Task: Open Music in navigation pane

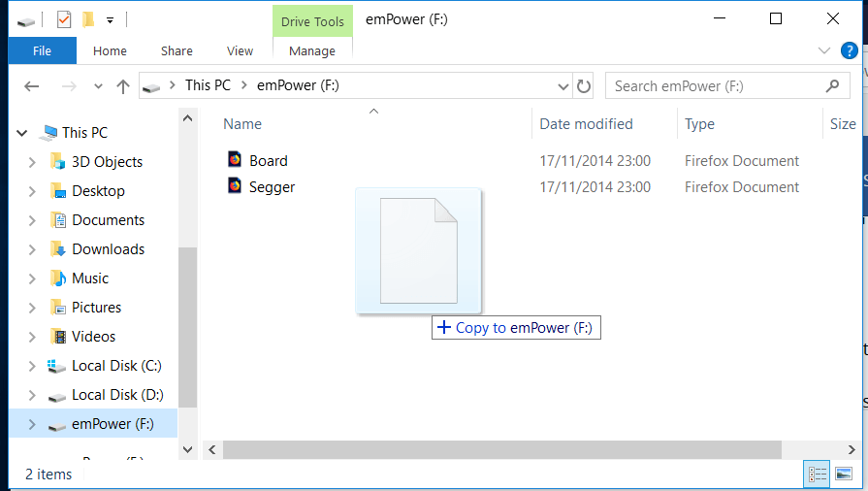Action: click(x=89, y=278)
